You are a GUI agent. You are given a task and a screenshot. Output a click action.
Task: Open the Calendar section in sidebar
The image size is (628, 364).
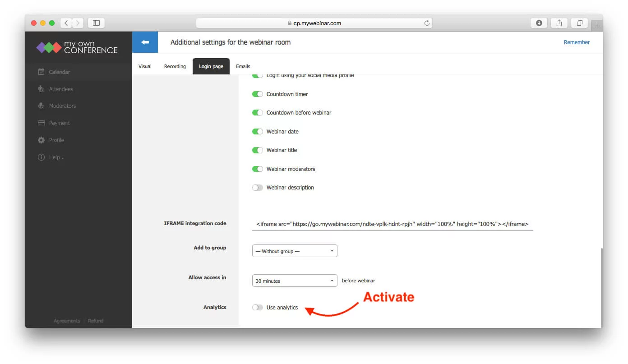(59, 71)
